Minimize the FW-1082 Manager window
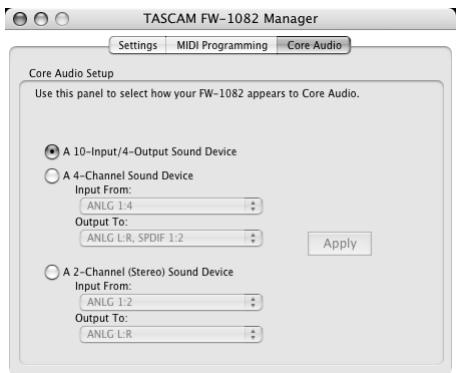459x373 pixels. 41,19
